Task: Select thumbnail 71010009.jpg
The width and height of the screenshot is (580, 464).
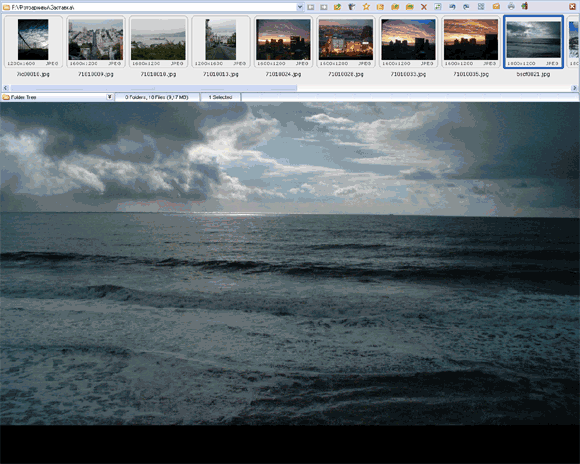Action: tap(96, 47)
